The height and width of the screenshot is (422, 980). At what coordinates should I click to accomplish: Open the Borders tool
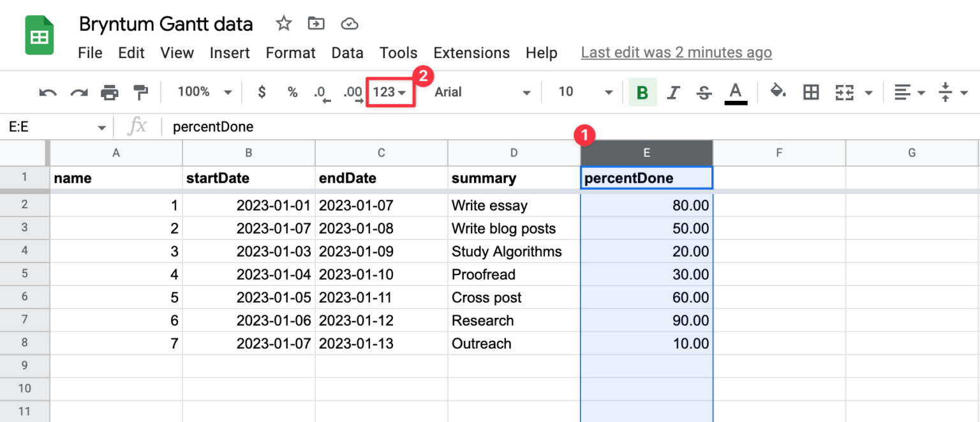(810, 92)
